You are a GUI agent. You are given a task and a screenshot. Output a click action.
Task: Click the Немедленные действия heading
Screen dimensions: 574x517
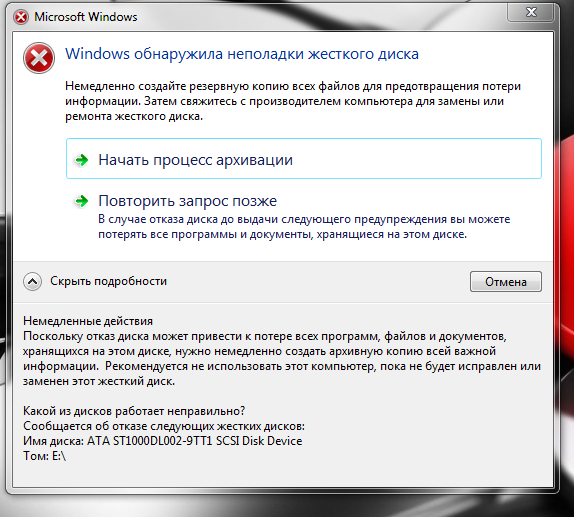88,321
